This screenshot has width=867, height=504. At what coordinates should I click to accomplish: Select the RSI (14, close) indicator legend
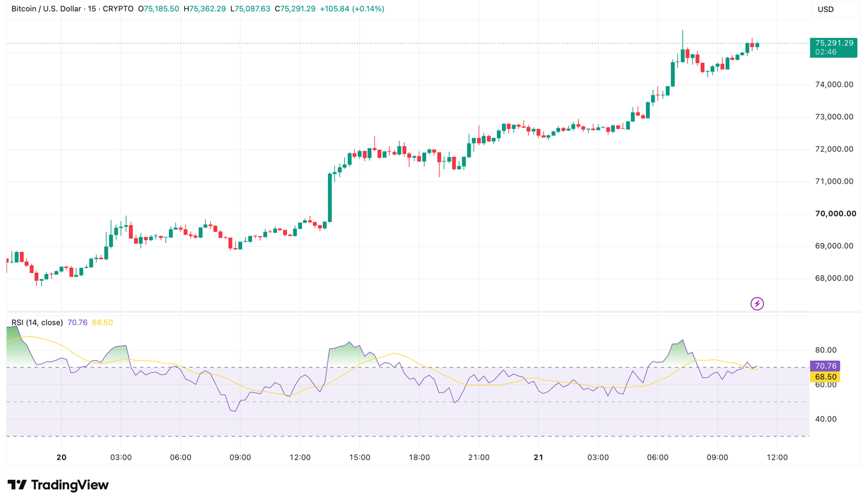click(37, 323)
